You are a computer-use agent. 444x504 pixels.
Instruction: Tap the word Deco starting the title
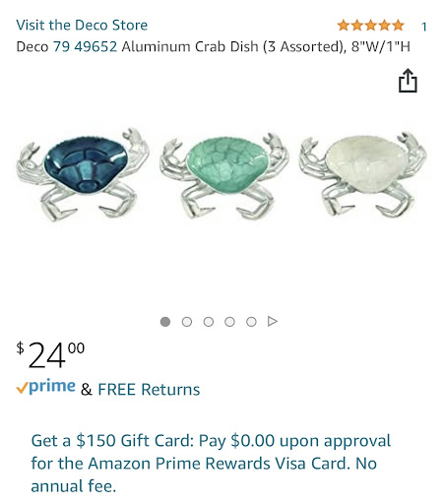coord(32,46)
